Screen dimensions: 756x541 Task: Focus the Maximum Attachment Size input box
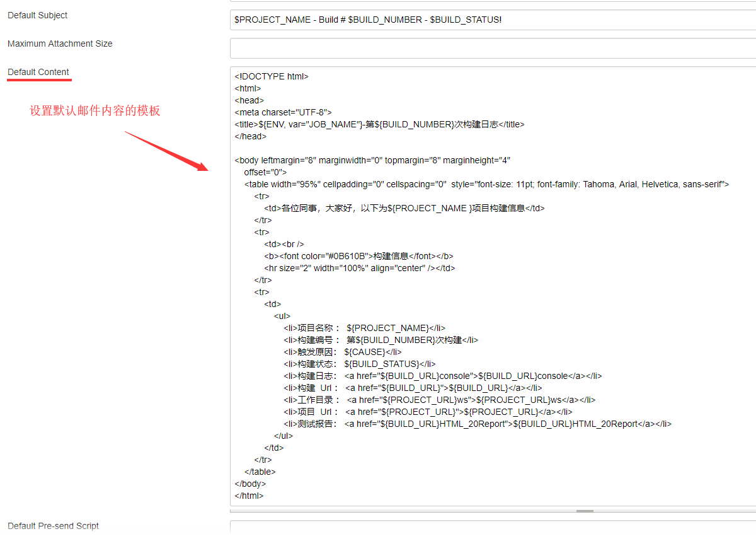pyautogui.click(x=493, y=49)
